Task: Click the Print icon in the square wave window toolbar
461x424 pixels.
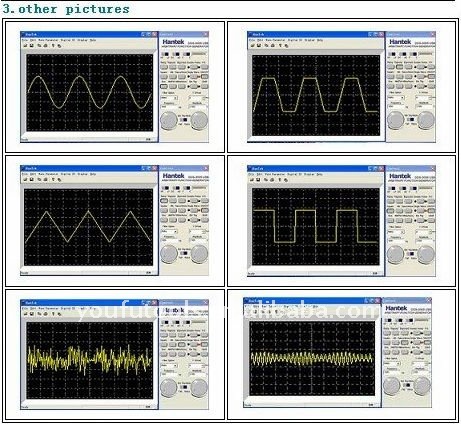Action: pyautogui.click(x=272, y=180)
